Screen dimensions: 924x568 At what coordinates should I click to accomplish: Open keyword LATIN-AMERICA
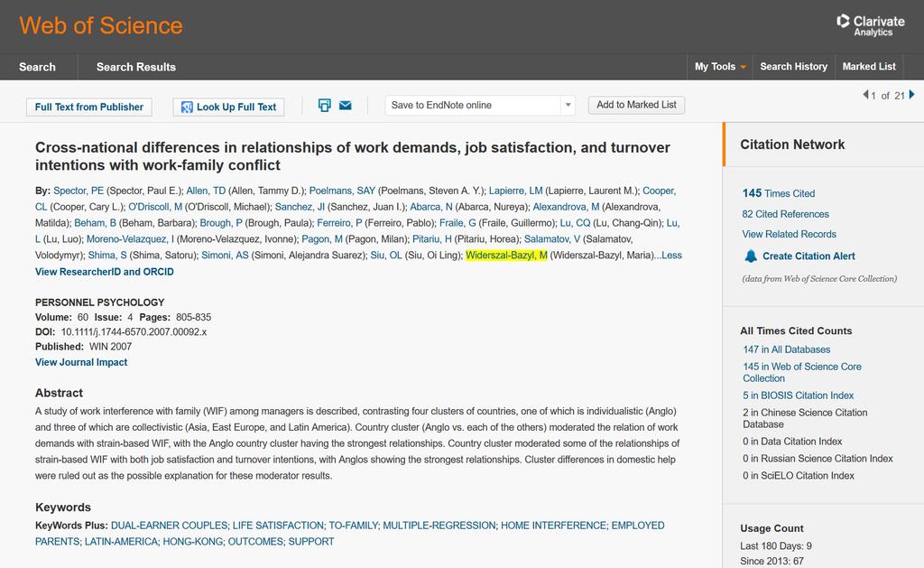click(121, 542)
